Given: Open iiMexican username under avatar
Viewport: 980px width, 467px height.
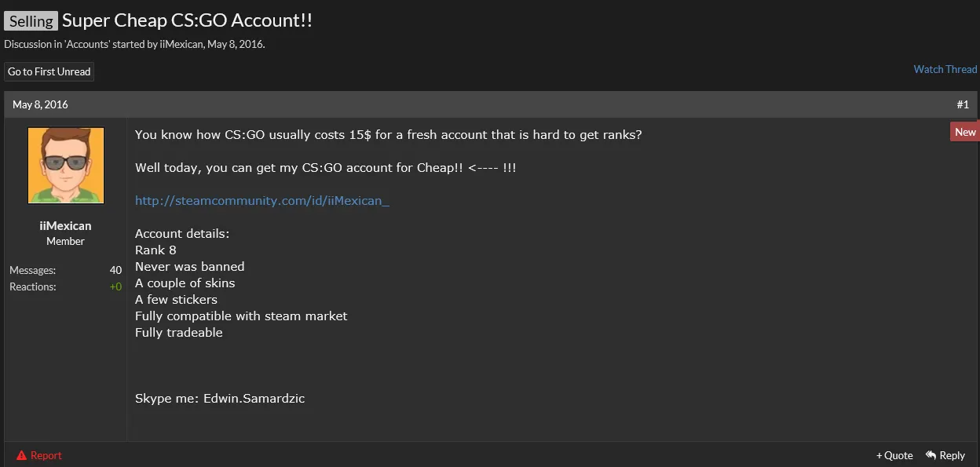Looking at the screenshot, I should [x=66, y=225].
